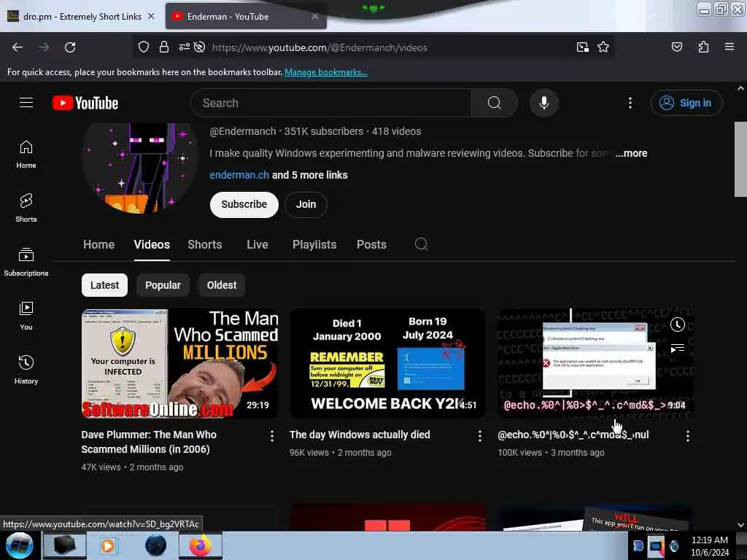The width and height of the screenshot is (747, 560).
Task: Open the channel Live tab
Action: [258, 245]
